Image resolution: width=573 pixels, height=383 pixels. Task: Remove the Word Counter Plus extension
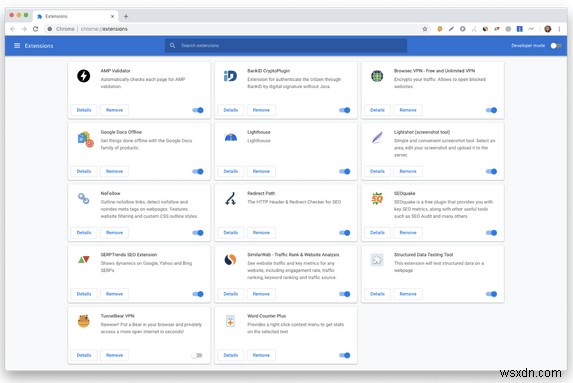261,355
